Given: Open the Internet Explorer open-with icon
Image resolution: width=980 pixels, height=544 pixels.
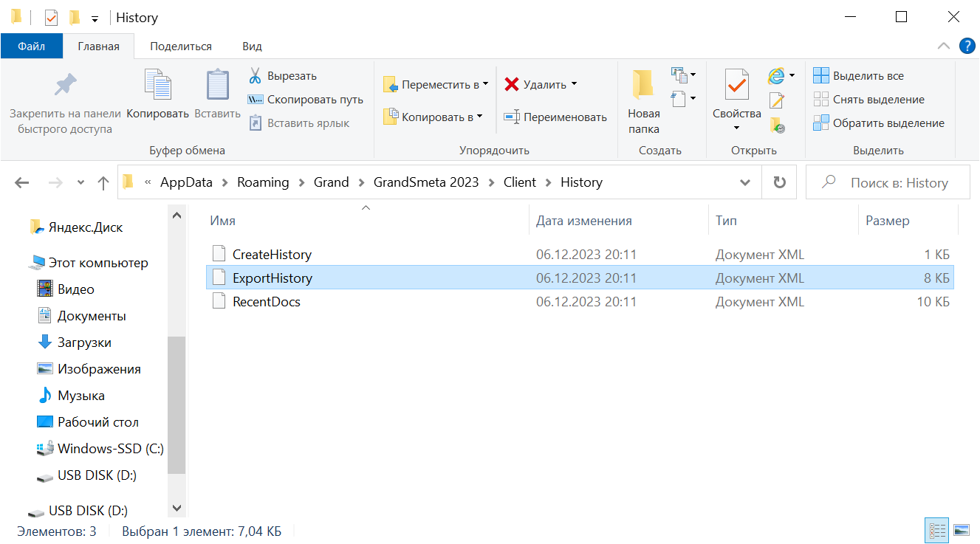Looking at the screenshot, I should (776, 75).
